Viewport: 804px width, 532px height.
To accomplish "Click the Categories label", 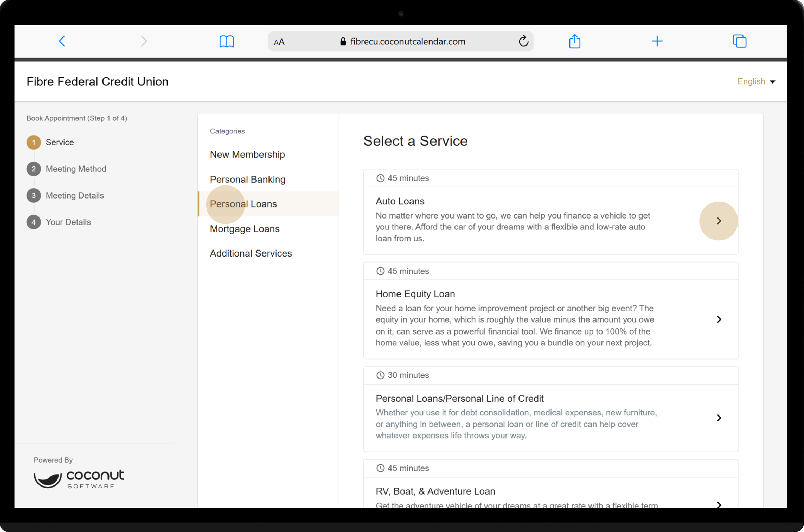I will [227, 131].
